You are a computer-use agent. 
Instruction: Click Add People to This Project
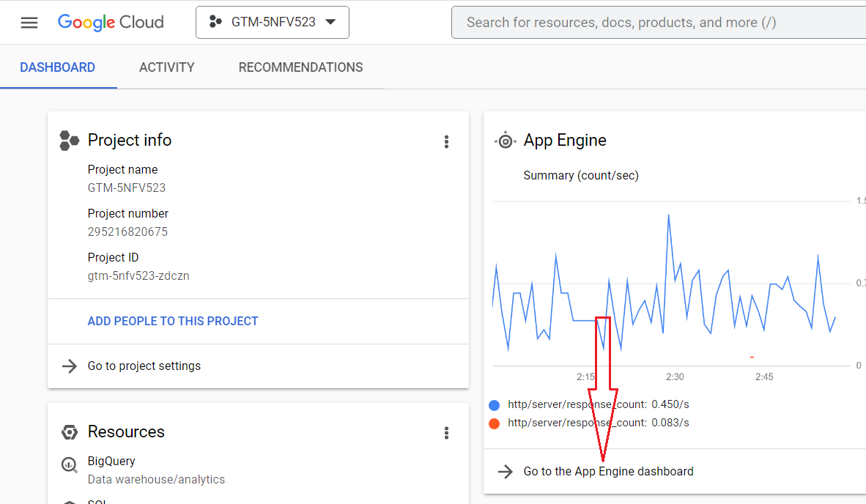tap(173, 321)
